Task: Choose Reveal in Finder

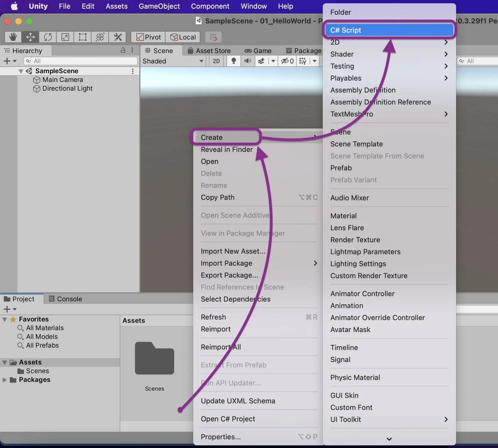Action: [x=258, y=149]
